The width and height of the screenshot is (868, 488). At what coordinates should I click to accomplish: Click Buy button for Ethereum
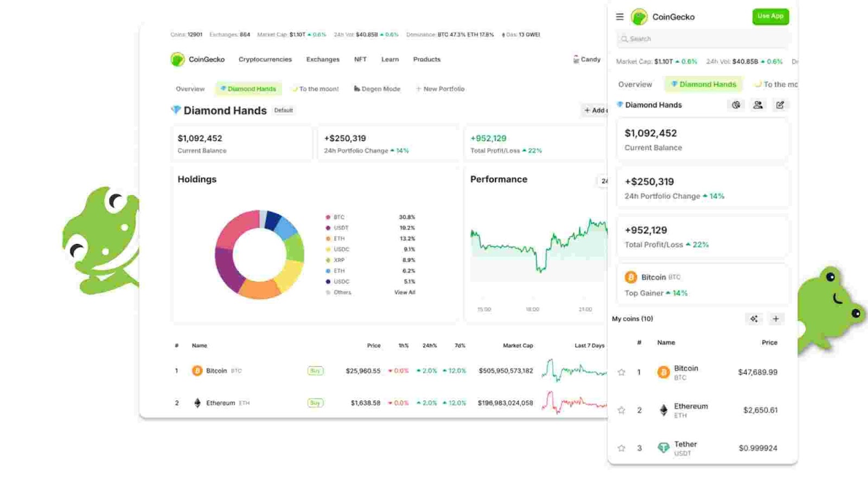click(315, 403)
